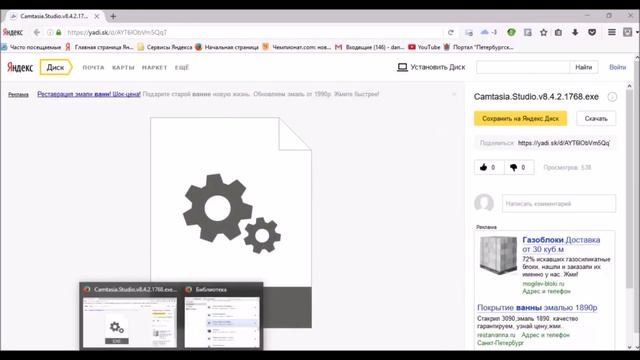This screenshot has height=360, width=640.
Task: Open the YouTube bookmark
Action: (424, 47)
